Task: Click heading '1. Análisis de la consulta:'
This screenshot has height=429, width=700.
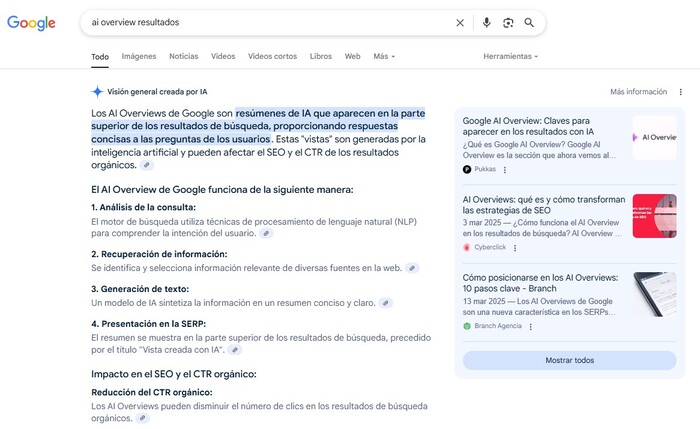Action: (143, 207)
